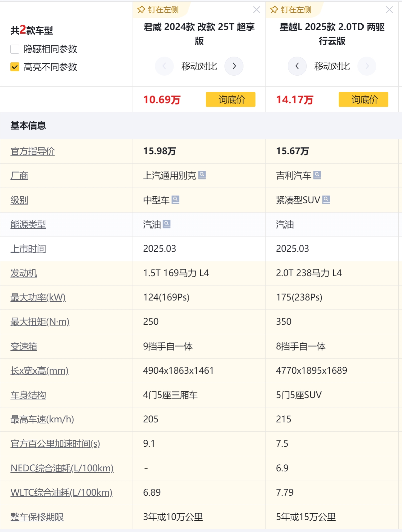Move 君威 column right with arrow
The height and width of the screenshot is (532, 402).
pos(234,66)
